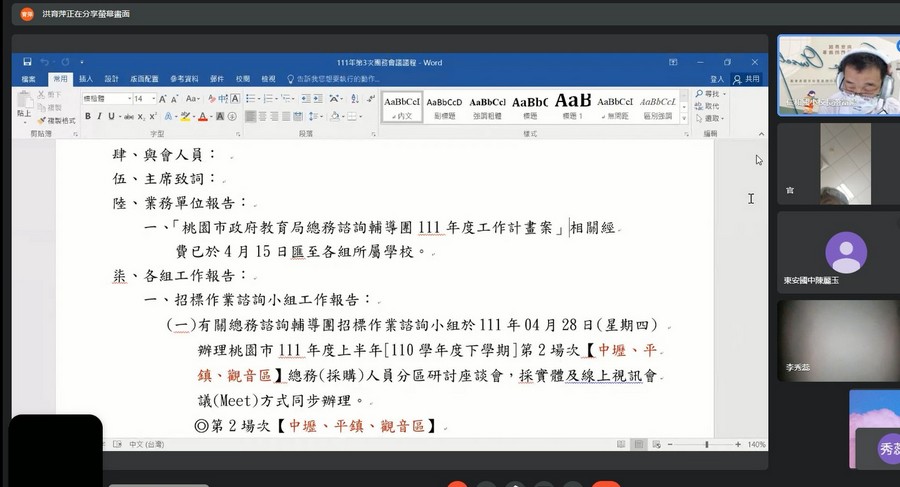This screenshot has width=900, height=487.
Task: Toggle Strikethrough (abc) formatting
Action: (x=129, y=117)
